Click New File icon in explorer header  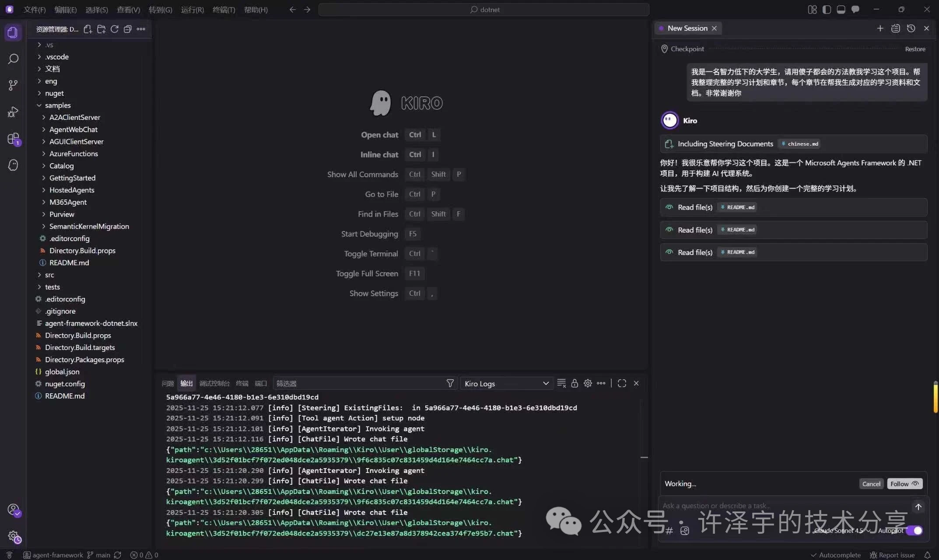88,29
